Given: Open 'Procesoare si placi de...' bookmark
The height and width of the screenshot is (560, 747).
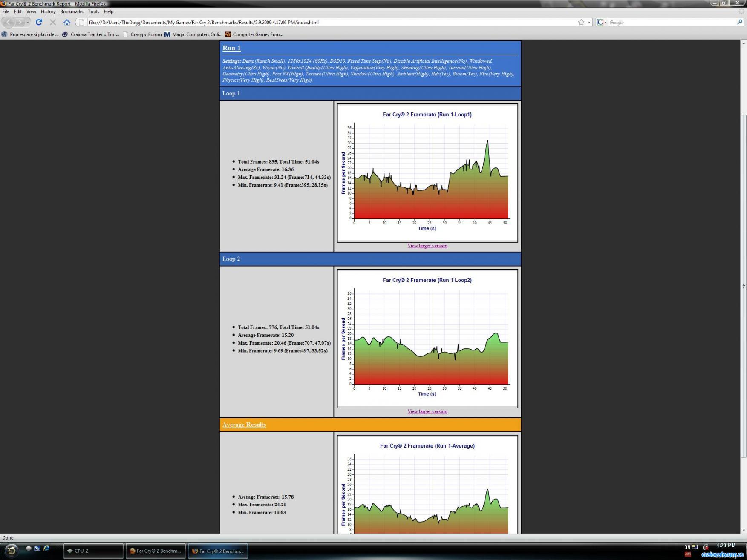Looking at the screenshot, I should (x=30, y=34).
